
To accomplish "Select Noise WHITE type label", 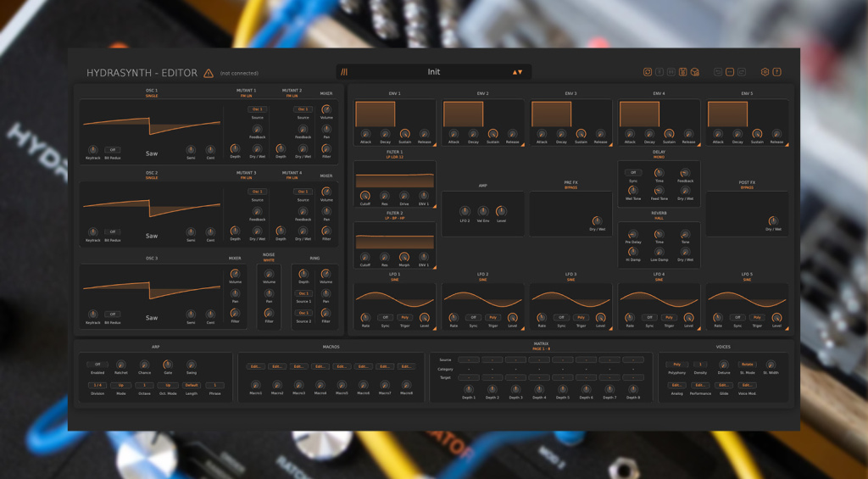I will point(269,260).
